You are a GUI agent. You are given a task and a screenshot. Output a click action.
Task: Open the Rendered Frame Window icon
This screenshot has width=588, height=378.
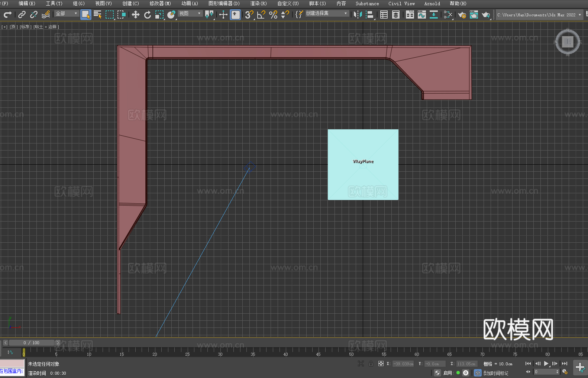(x=474, y=14)
